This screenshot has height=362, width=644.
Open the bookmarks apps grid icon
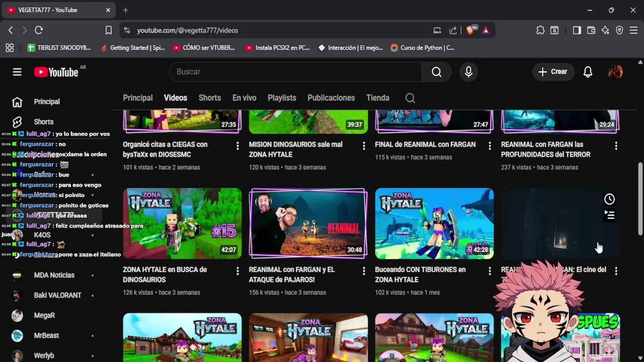(10, 48)
